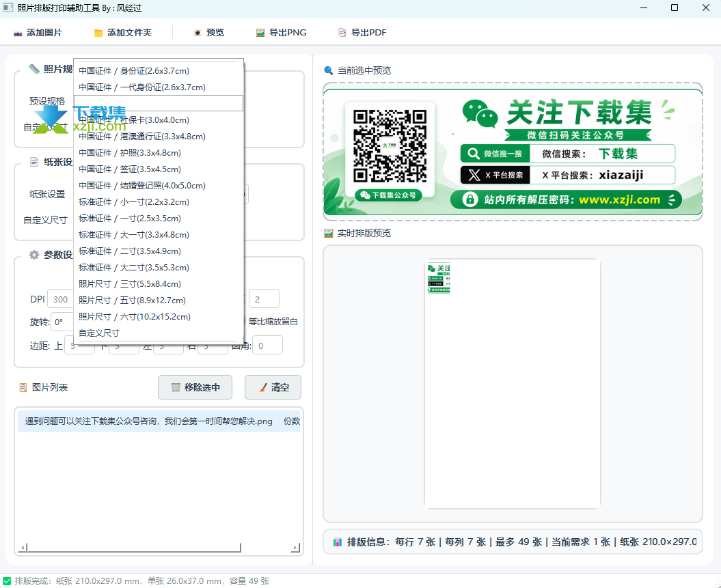Pick 中国证件 / 港澳通行证(3.3x4.8cm)
This screenshot has width=721, height=588.
pyautogui.click(x=158, y=137)
